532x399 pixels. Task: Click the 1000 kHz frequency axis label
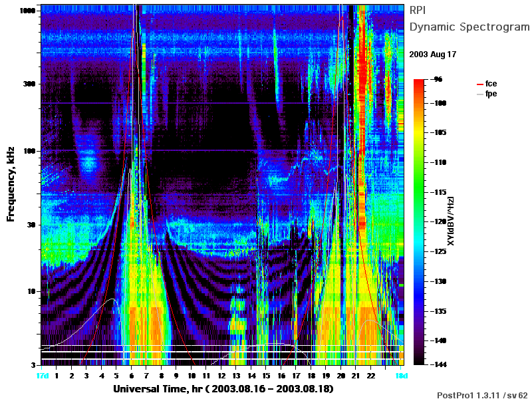point(27,11)
